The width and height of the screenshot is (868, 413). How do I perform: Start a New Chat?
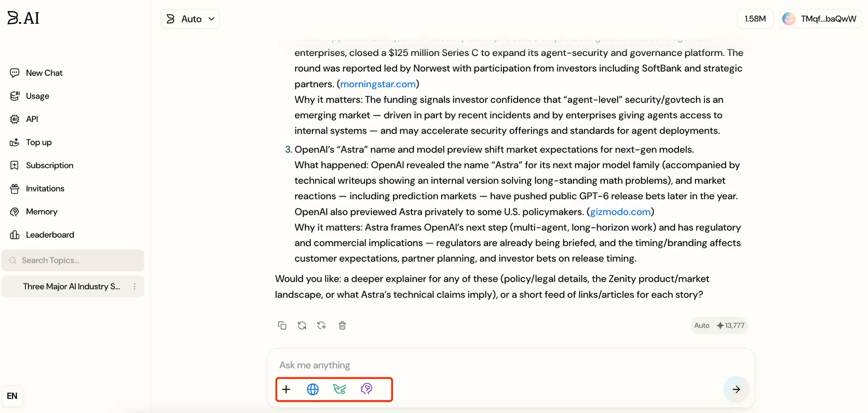36,73
